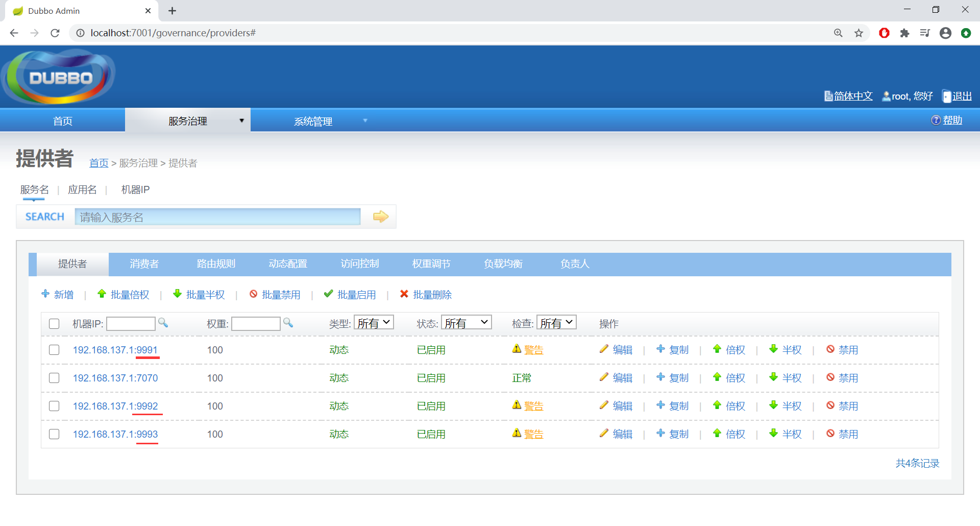Click 新增 to add a provider
Image resolution: width=980 pixels, height=526 pixels.
[x=58, y=295]
